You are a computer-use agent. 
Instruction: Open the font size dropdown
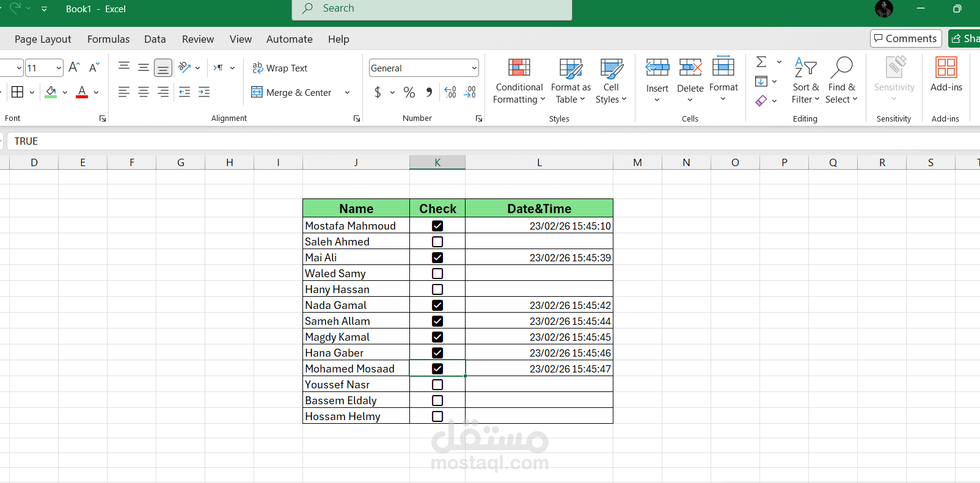tap(59, 68)
